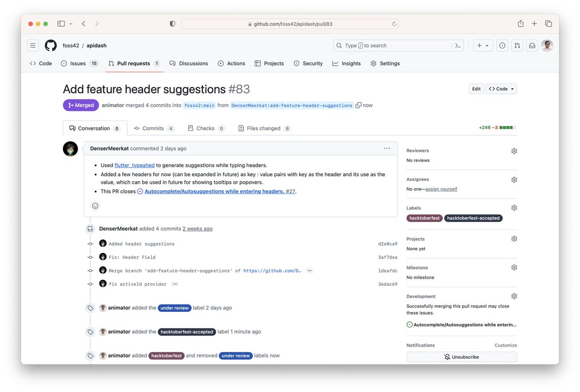Viewport: 580px width, 392px height.
Task: Switch to the Files changed tab
Action: point(265,128)
